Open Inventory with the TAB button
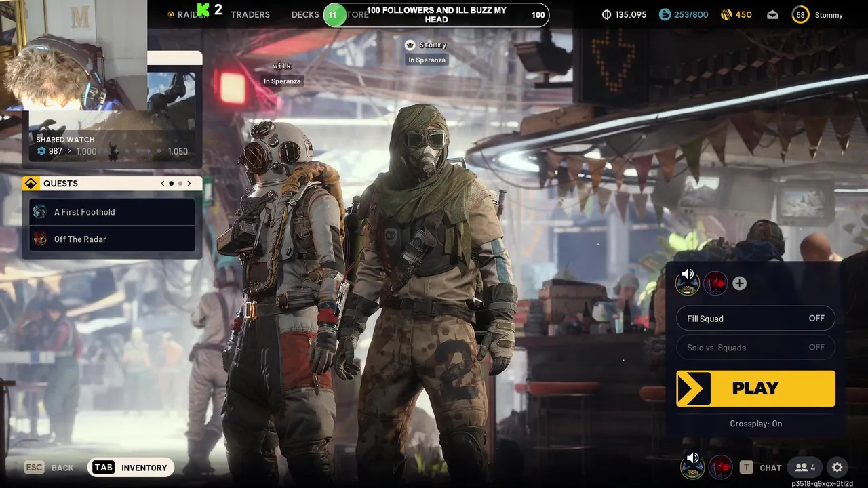Viewport: 868px width, 488px height. click(x=131, y=468)
